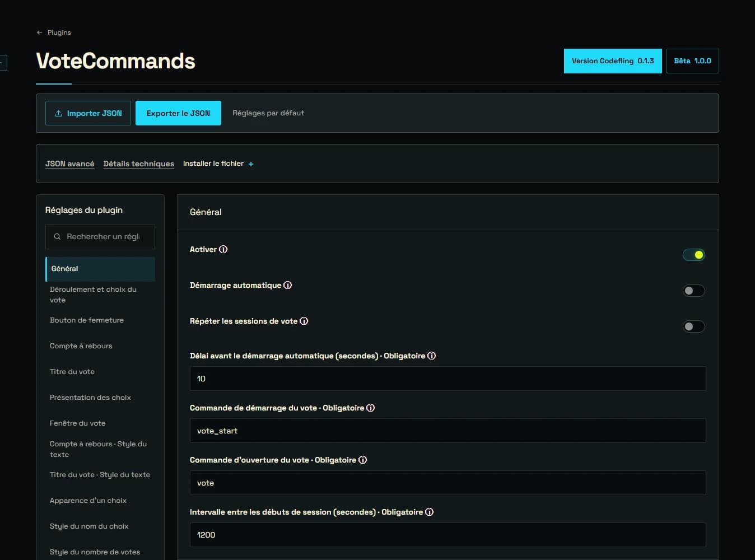Click the plus icon next to Installer le fichier
This screenshot has width=755, height=560.
(251, 164)
